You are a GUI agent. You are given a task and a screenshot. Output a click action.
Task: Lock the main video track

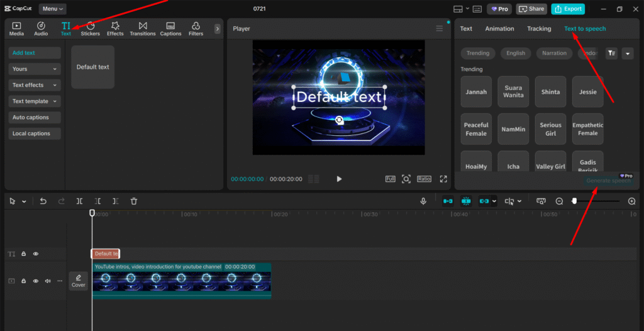tap(24, 281)
